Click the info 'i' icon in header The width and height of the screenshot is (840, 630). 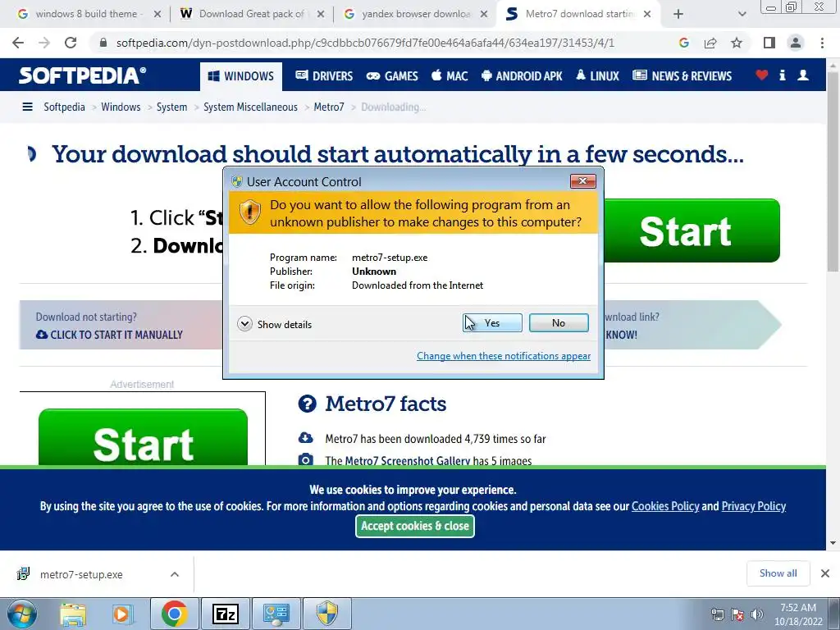pos(782,75)
